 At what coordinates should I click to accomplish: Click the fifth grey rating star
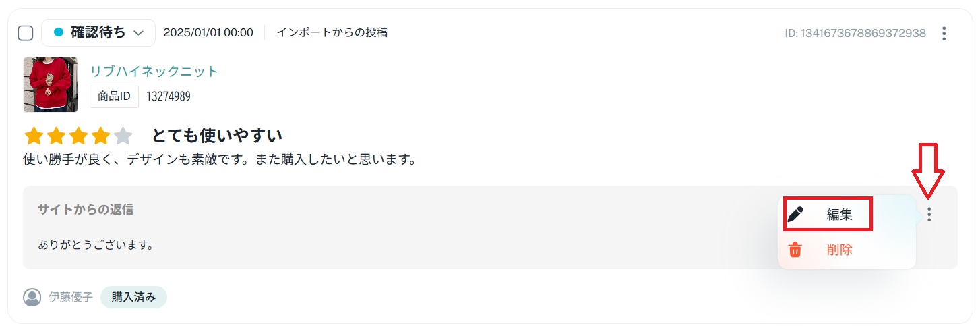tap(123, 136)
